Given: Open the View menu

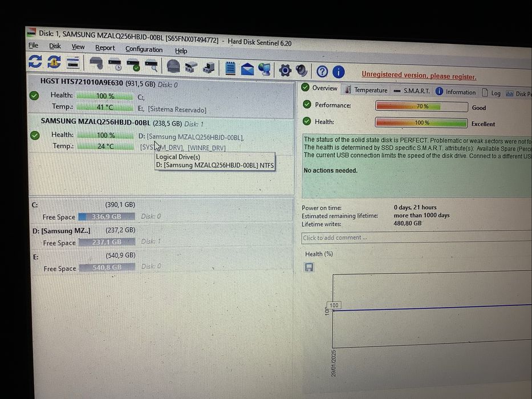Looking at the screenshot, I should click(78, 47).
